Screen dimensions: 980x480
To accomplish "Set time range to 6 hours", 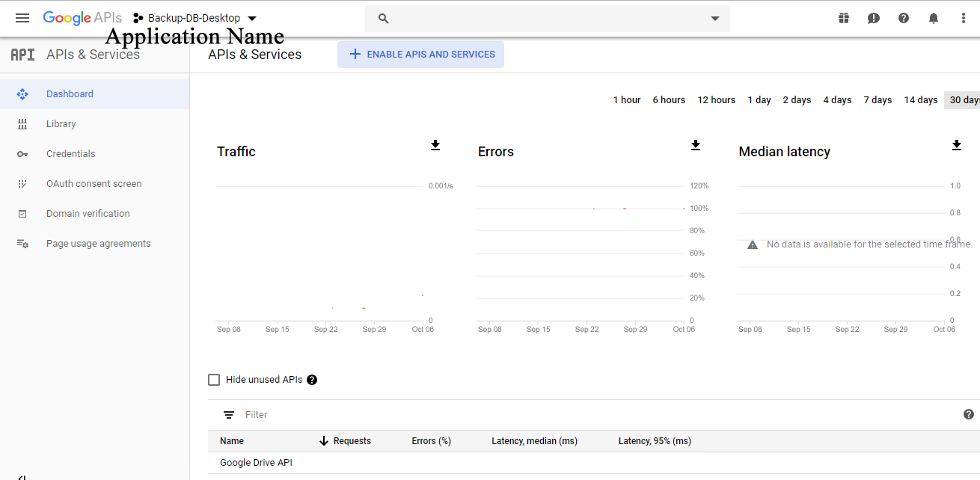I will click(x=669, y=100).
